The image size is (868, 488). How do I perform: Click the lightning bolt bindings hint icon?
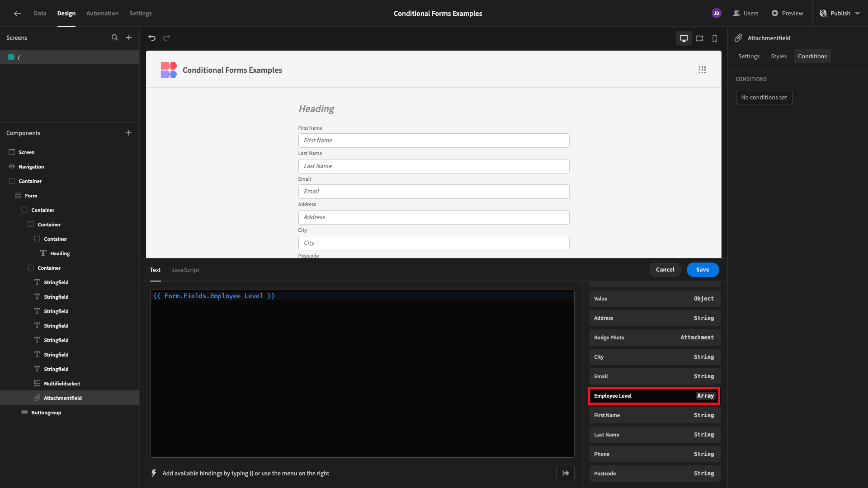click(154, 473)
